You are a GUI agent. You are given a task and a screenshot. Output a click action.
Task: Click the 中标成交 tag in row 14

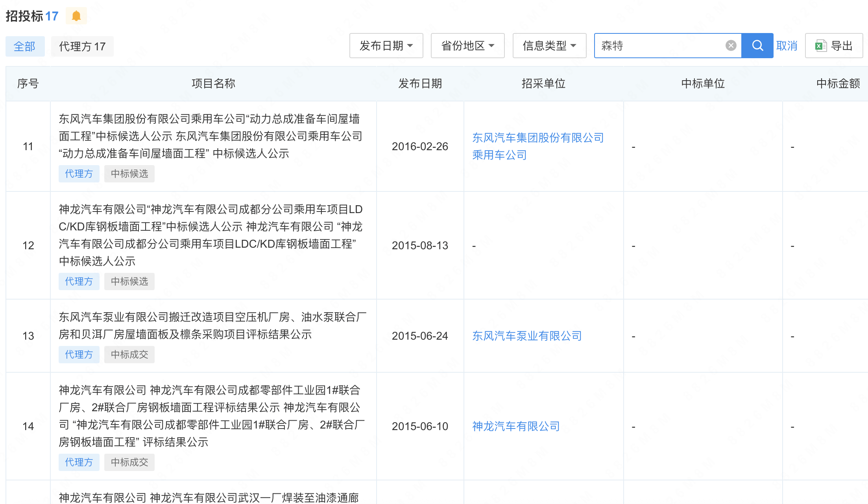129,462
